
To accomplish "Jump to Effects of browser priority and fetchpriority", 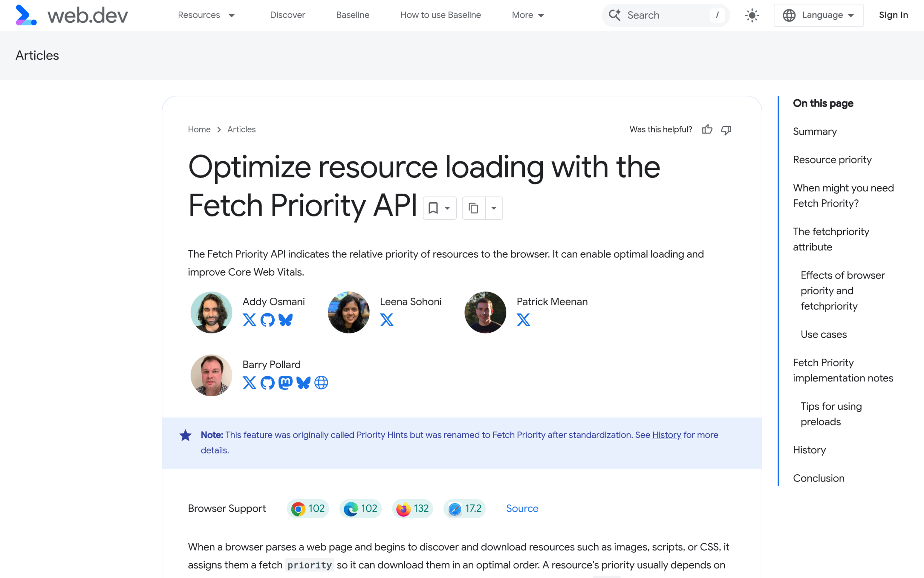I will tap(843, 290).
